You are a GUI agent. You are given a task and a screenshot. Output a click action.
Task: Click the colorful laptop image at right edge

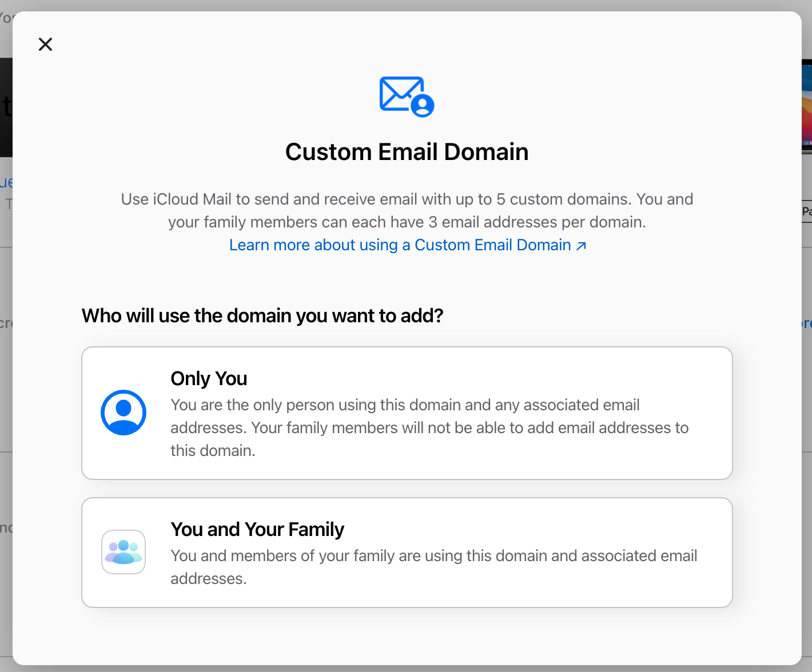[x=807, y=107]
